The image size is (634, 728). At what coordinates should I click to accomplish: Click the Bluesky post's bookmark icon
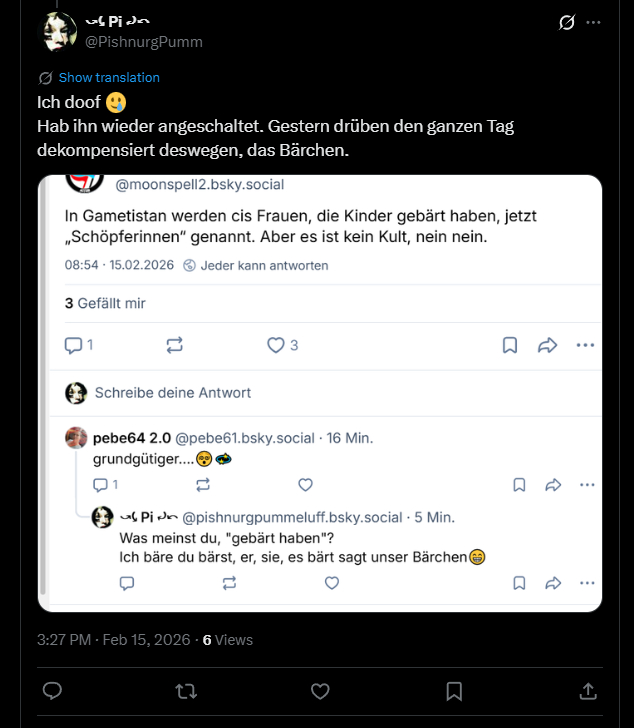click(x=509, y=345)
